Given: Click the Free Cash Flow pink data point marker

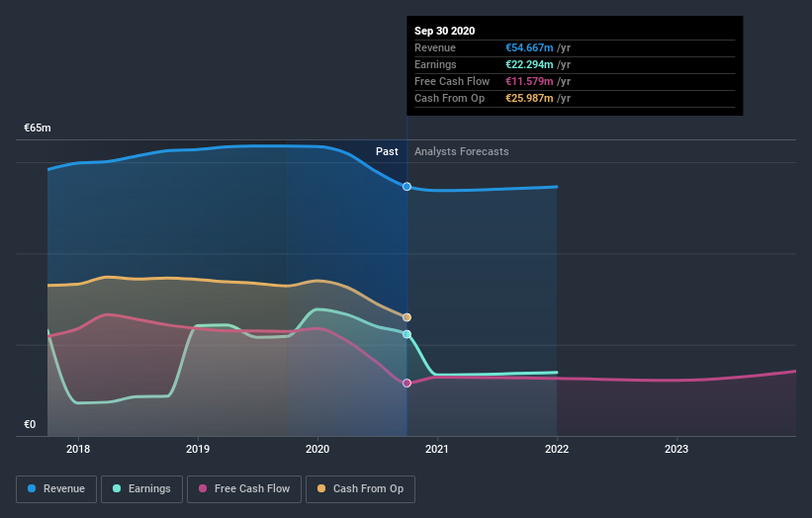Looking at the screenshot, I should click(407, 383).
